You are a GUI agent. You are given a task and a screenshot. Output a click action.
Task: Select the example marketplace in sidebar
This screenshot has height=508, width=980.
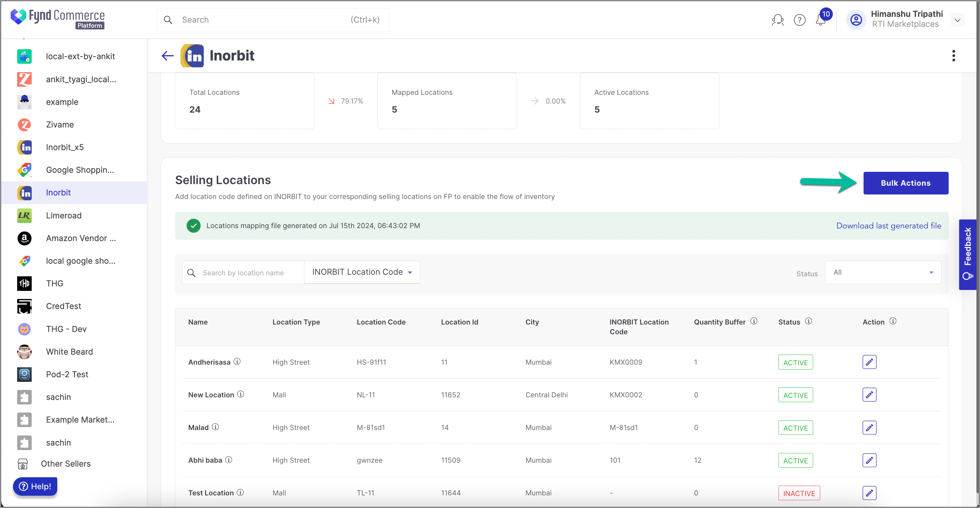[74, 102]
